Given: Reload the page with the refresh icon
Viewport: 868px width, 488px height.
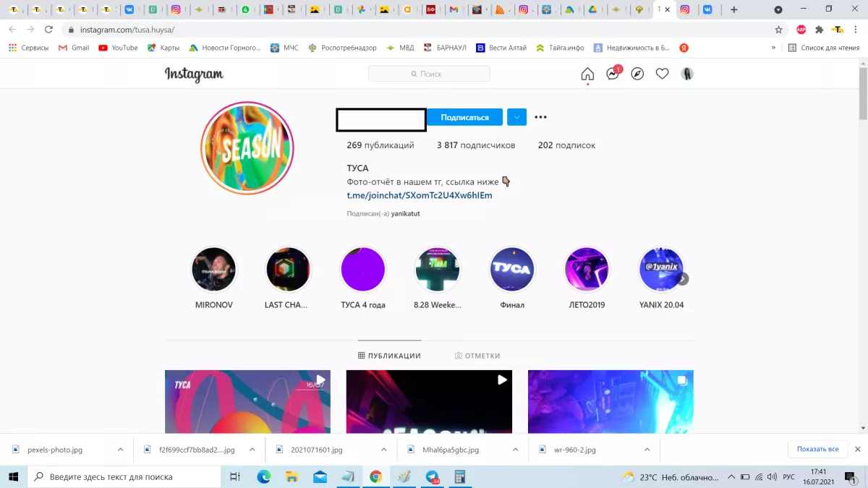Looking at the screenshot, I should point(48,30).
